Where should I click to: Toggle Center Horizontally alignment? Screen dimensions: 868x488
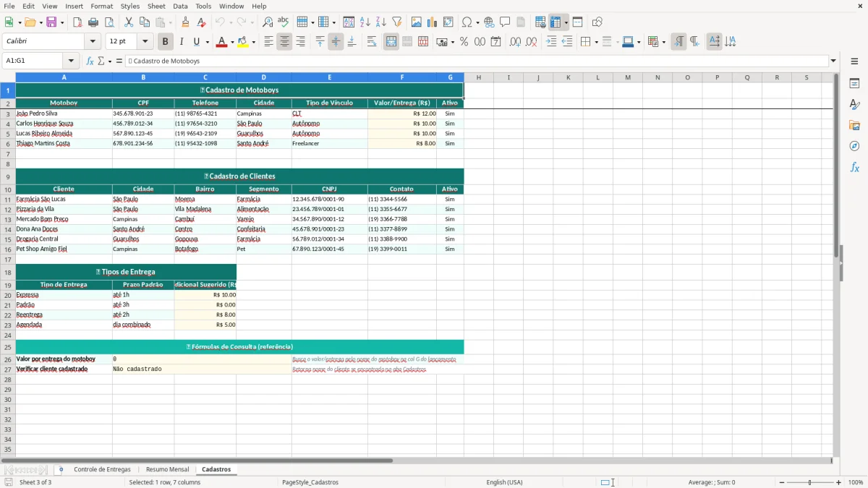pos(284,42)
